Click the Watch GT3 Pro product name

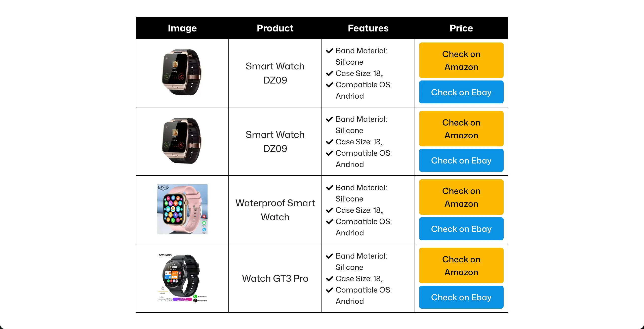pos(275,278)
